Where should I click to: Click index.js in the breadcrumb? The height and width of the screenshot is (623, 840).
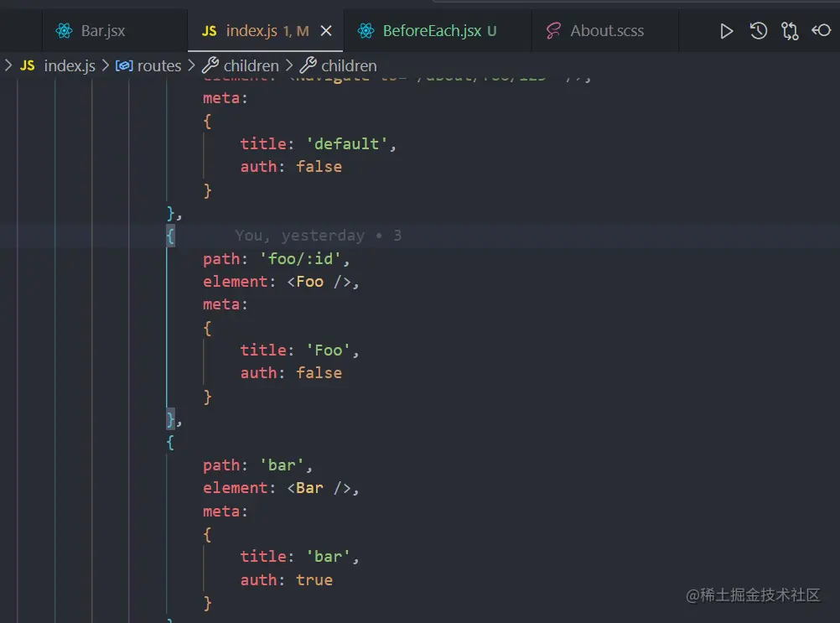point(70,66)
